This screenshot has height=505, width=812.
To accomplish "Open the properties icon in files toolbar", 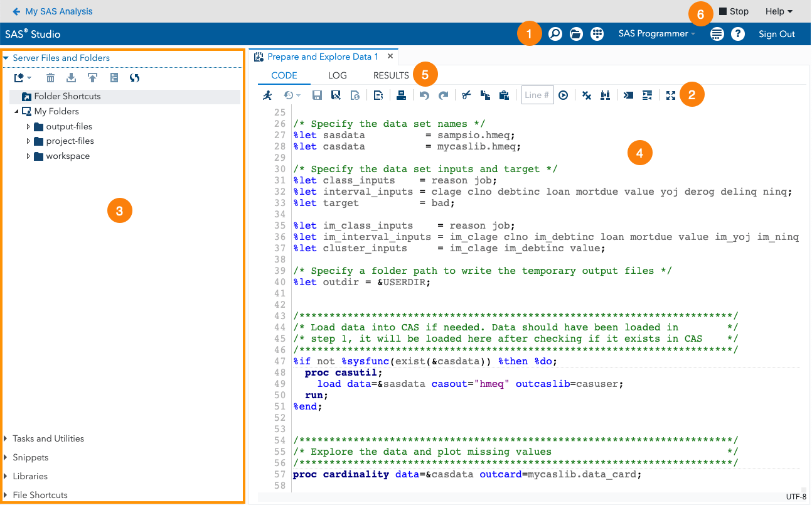I will click(x=114, y=78).
